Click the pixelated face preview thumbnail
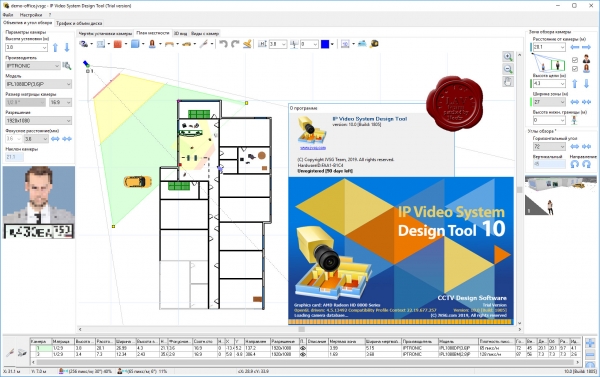The image size is (600, 377). pos(39,202)
